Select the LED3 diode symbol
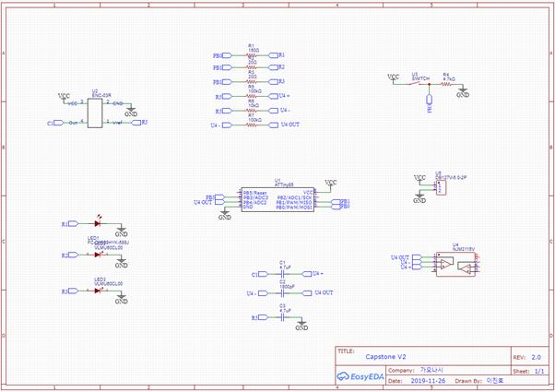Viewport: 555px width, 392px height. (x=97, y=291)
